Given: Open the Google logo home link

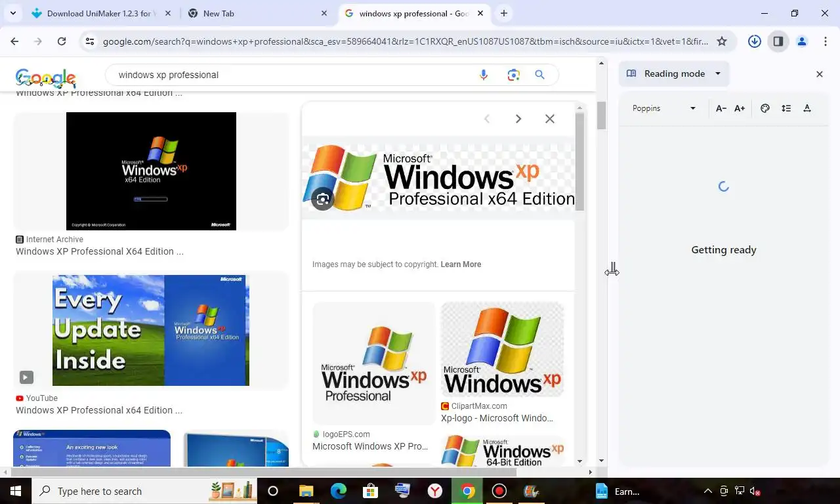Looking at the screenshot, I should tap(46, 78).
